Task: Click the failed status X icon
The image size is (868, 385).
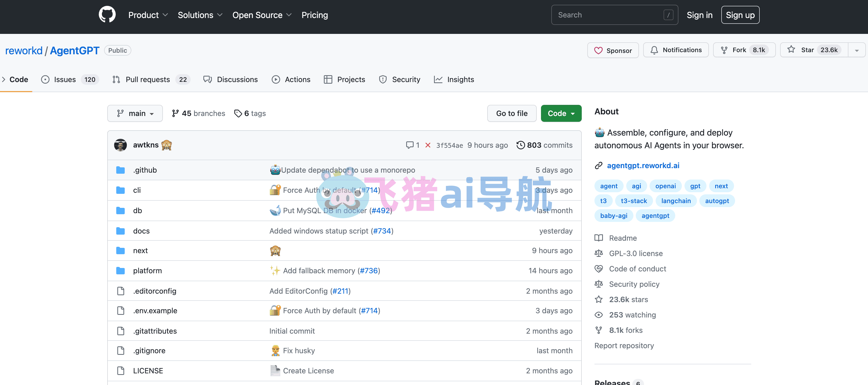Action: 428,145
